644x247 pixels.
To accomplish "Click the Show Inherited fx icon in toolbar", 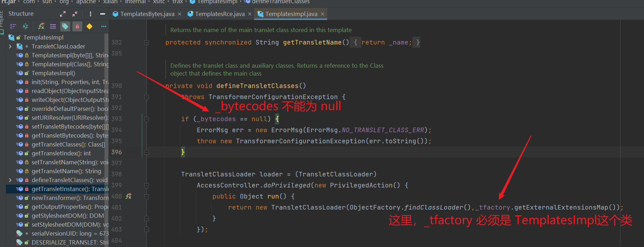I will point(41,26).
